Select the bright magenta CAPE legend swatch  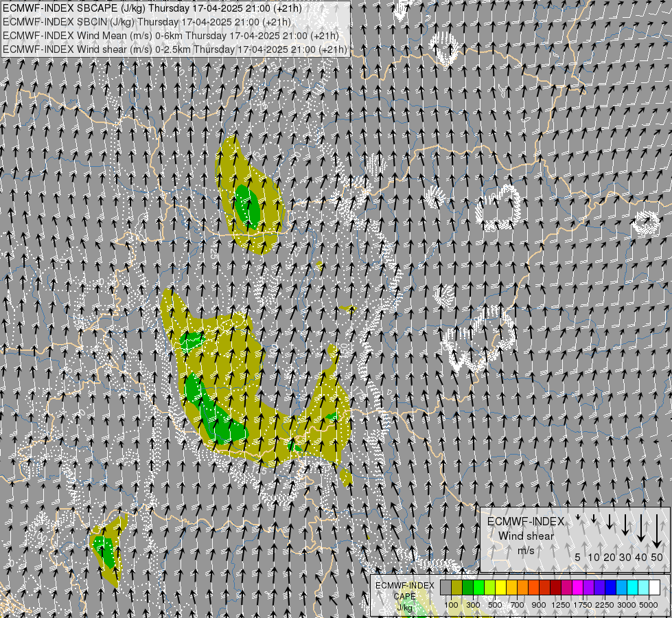click(578, 587)
